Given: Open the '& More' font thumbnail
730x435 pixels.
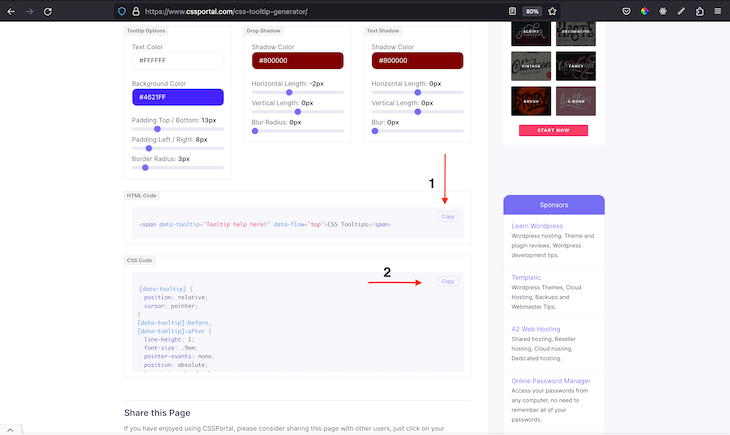Looking at the screenshot, I should point(575,101).
